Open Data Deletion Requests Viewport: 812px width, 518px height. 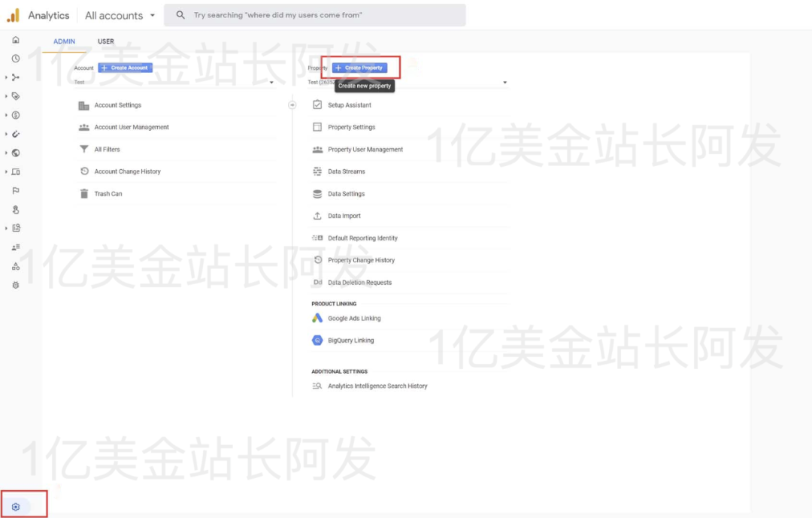(359, 283)
